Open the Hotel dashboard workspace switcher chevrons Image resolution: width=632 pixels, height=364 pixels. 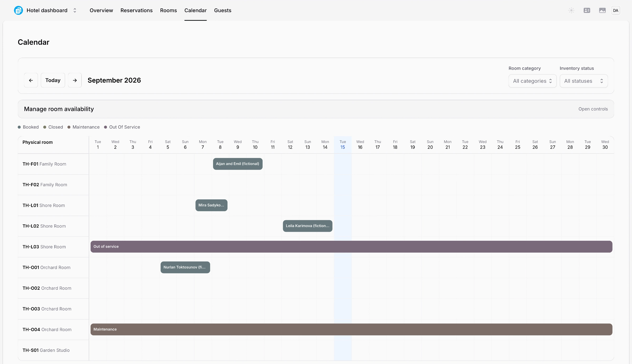(x=75, y=10)
